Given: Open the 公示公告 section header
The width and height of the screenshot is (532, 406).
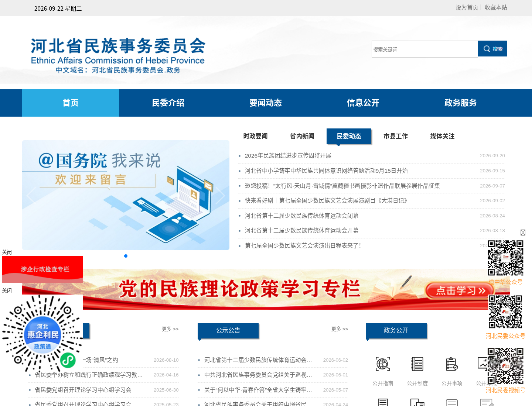Looking at the screenshot, I should (x=228, y=331).
